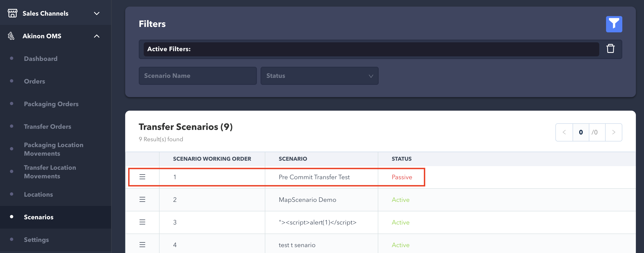Click the script alert scenario name

tap(317, 222)
